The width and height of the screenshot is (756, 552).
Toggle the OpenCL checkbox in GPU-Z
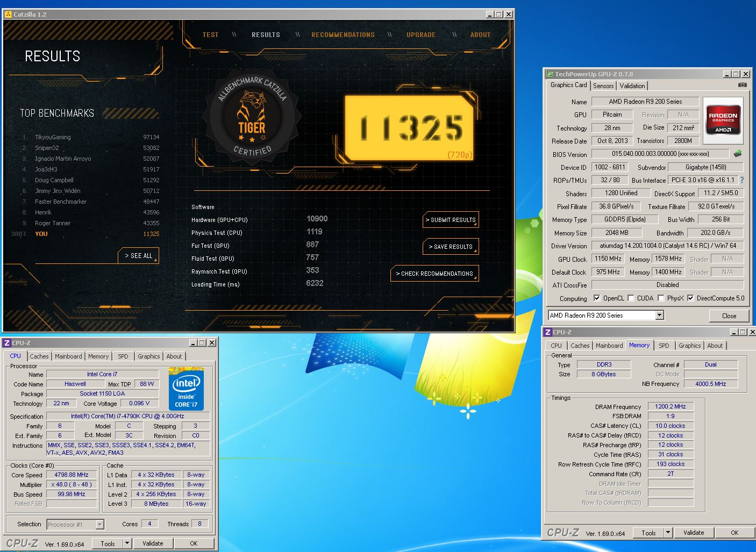pyautogui.click(x=597, y=298)
